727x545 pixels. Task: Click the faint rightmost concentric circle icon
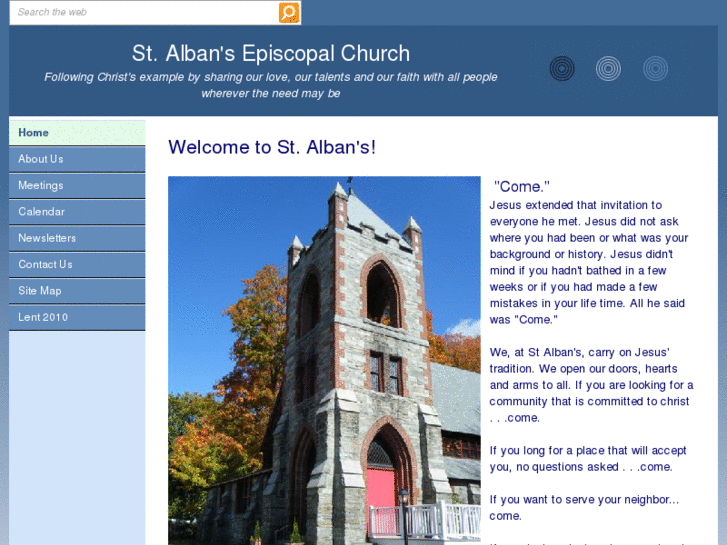pyautogui.click(x=656, y=69)
